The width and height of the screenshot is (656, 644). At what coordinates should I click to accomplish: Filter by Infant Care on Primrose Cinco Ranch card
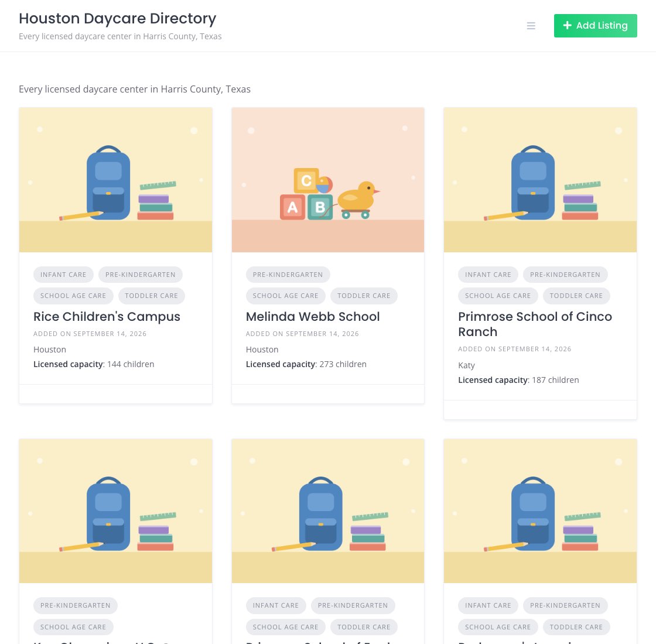point(488,275)
